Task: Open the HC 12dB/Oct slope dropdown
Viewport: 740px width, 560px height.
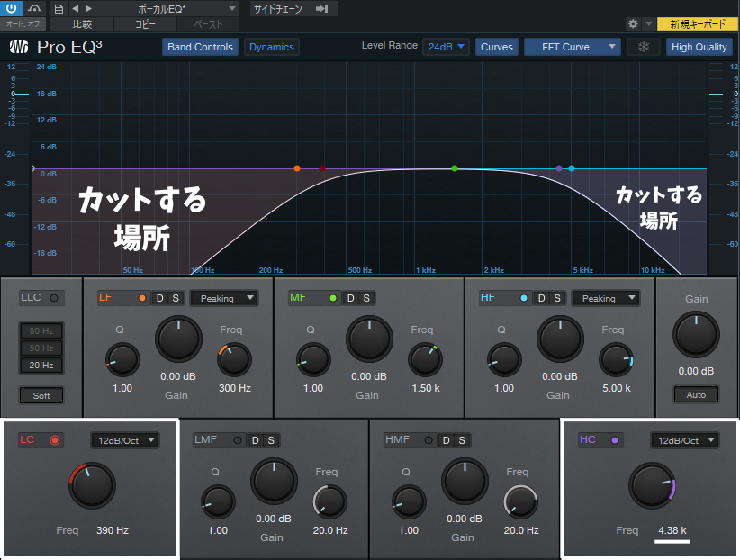Action: (685, 440)
